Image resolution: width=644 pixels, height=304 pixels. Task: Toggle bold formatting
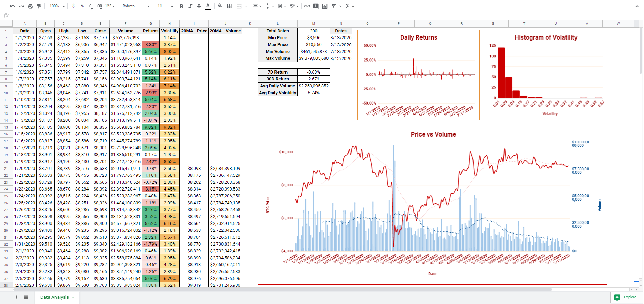tap(181, 6)
